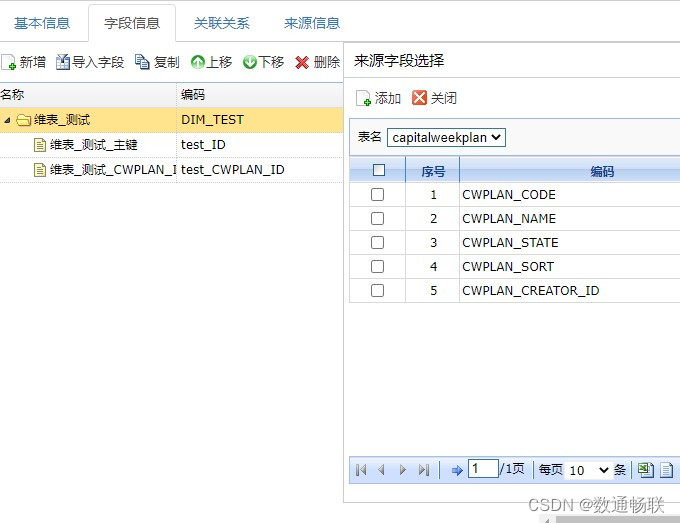Check the CWPLAN_STATE row checkbox

click(x=377, y=242)
